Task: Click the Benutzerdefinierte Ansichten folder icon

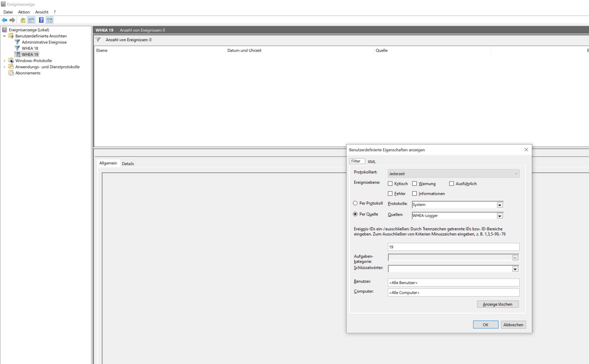Action: pyautogui.click(x=11, y=36)
